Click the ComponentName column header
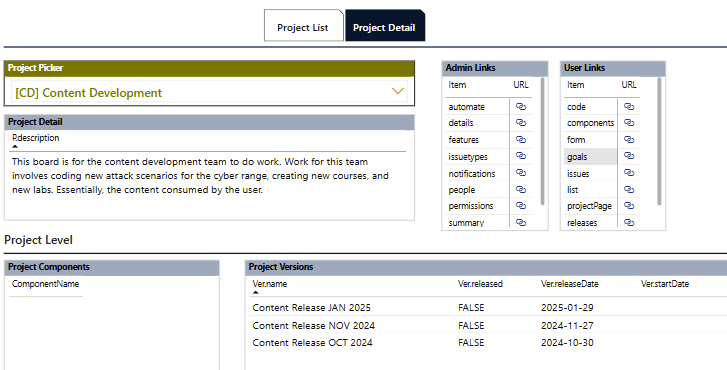This screenshot has height=370, width=727. pos(45,284)
